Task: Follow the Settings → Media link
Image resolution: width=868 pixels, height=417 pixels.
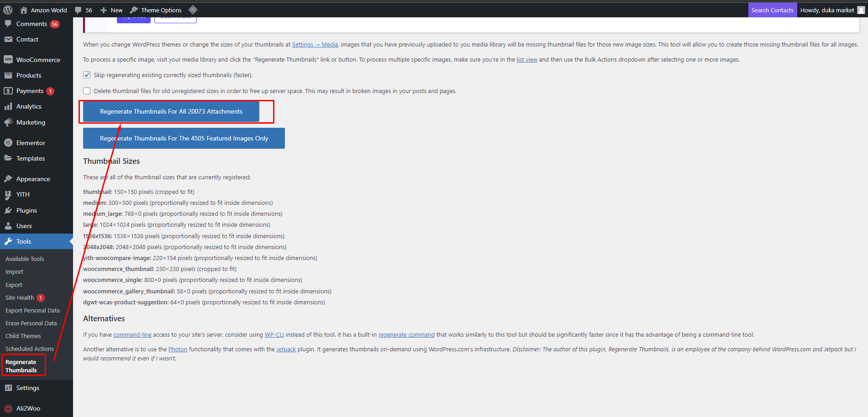Action: tap(315, 44)
